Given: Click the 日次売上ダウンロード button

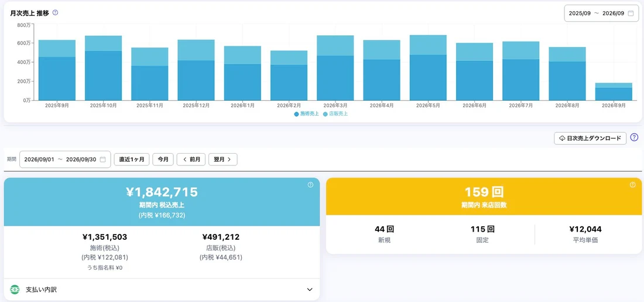Looking at the screenshot, I should 590,138.
